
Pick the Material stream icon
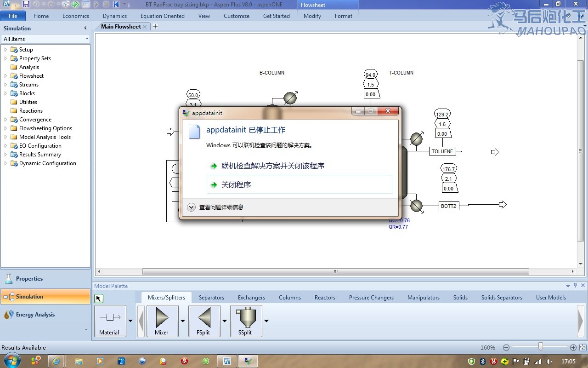[110, 321]
